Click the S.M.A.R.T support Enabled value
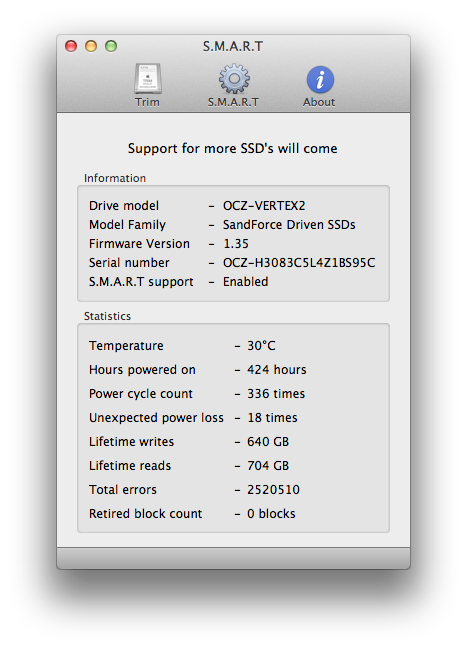The image size is (467, 648). click(x=245, y=282)
